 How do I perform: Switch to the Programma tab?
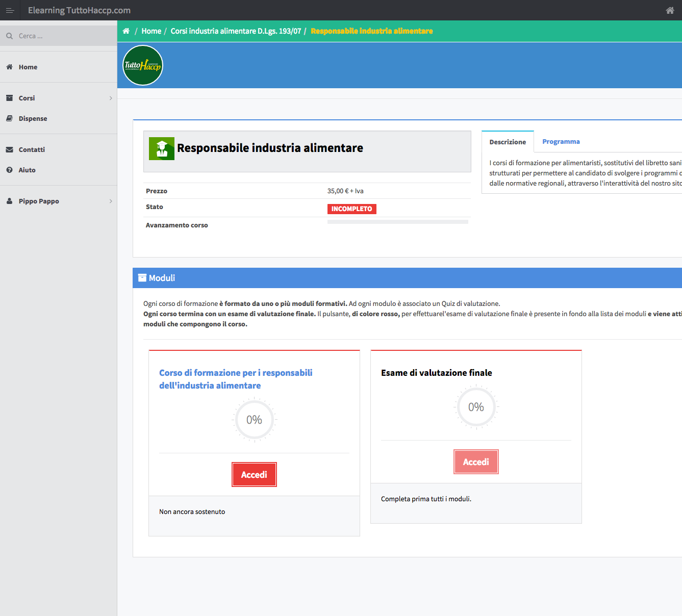pyautogui.click(x=561, y=142)
